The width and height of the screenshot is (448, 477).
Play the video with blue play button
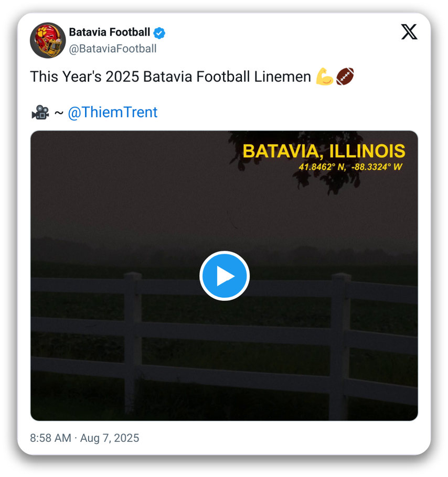[x=225, y=276]
